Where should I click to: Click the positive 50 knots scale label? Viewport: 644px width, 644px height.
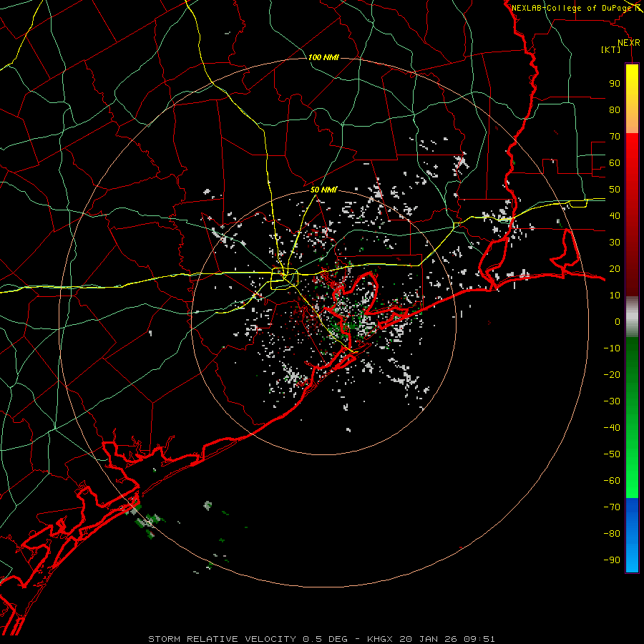(x=615, y=190)
